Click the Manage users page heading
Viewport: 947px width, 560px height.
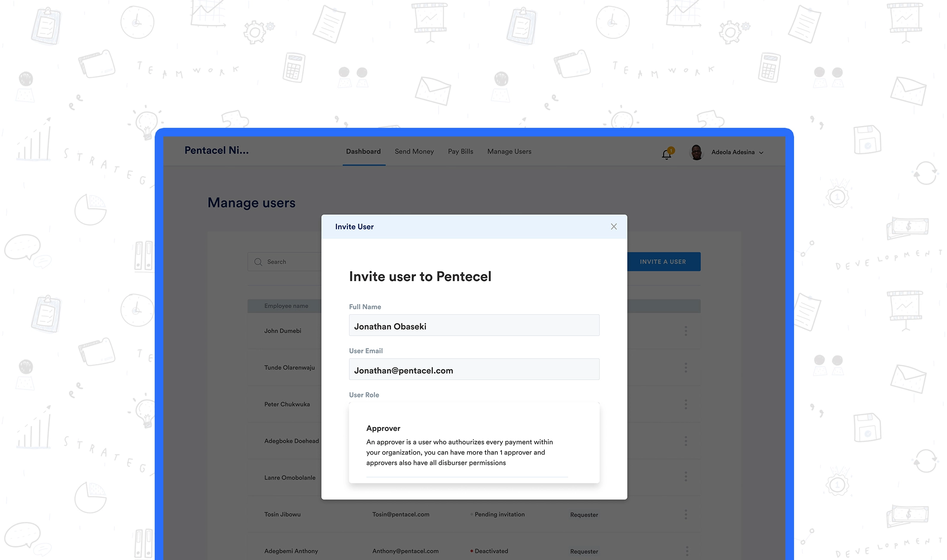[251, 203]
